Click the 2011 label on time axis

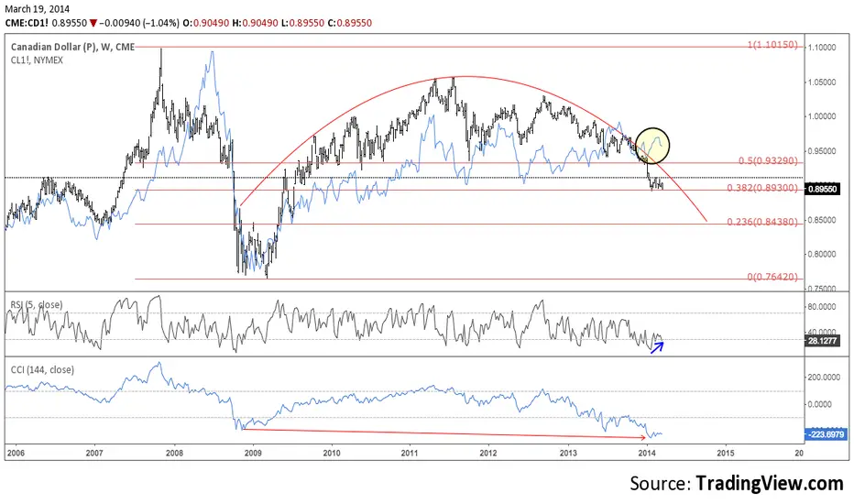point(410,453)
